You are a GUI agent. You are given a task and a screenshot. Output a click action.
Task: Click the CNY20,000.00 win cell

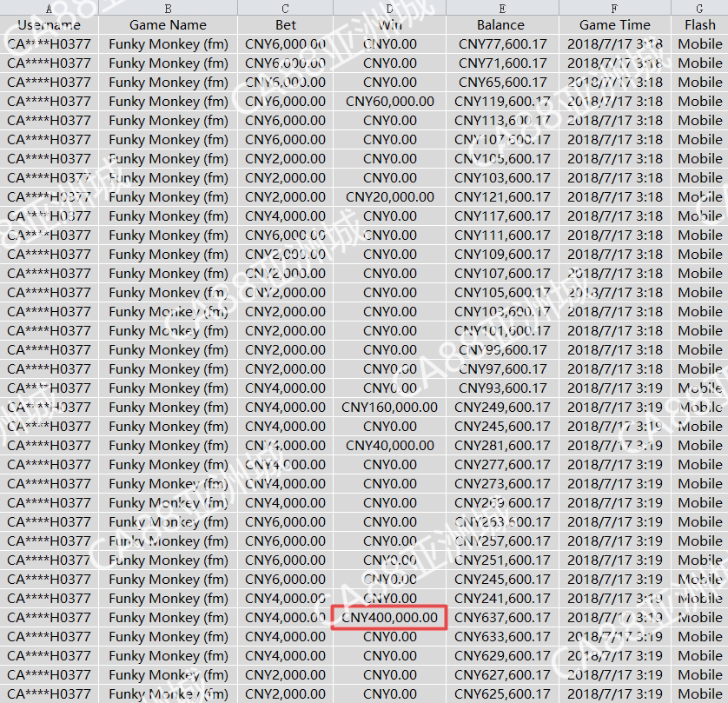tap(389, 197)
